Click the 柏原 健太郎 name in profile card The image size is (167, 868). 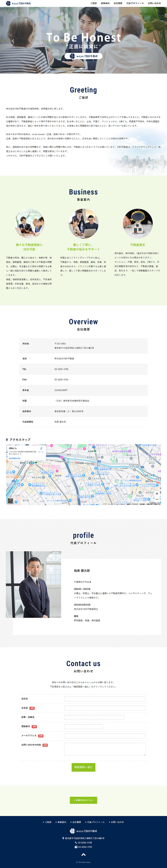(82, 570)
